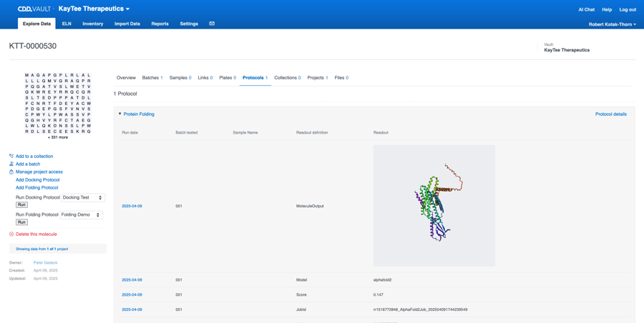The width and height of the screenshot is (644, 323).
Task: Select the Protocols tab
Action: pos(255,78)
